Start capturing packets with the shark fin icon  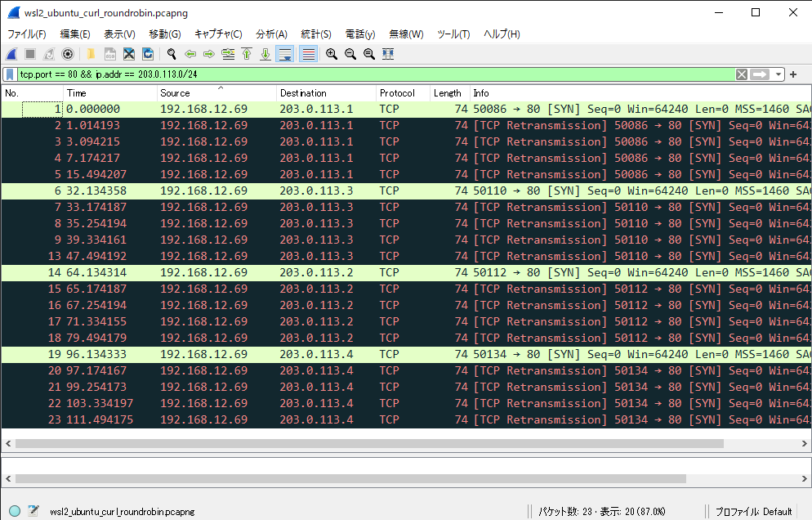click(12, 54)
